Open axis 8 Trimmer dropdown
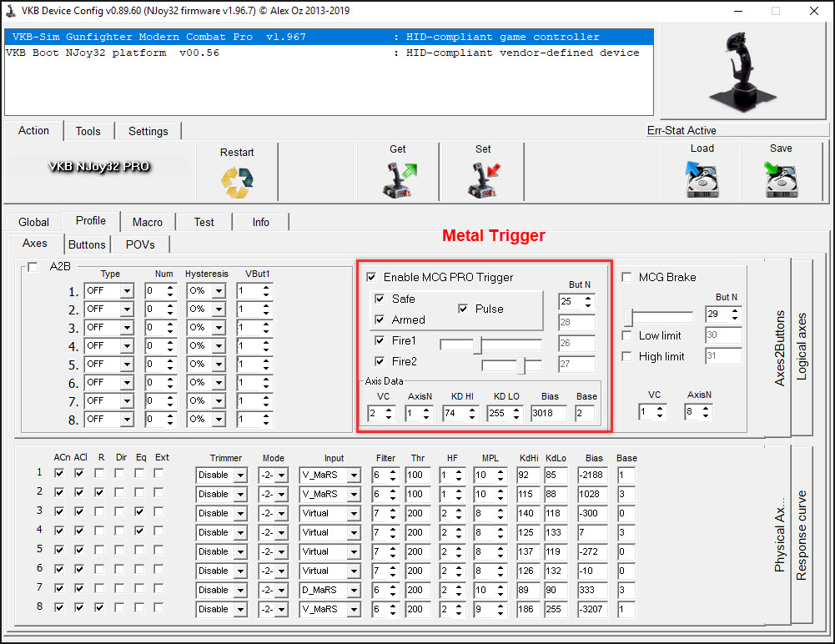835x644 pixels. coord(241,609)
